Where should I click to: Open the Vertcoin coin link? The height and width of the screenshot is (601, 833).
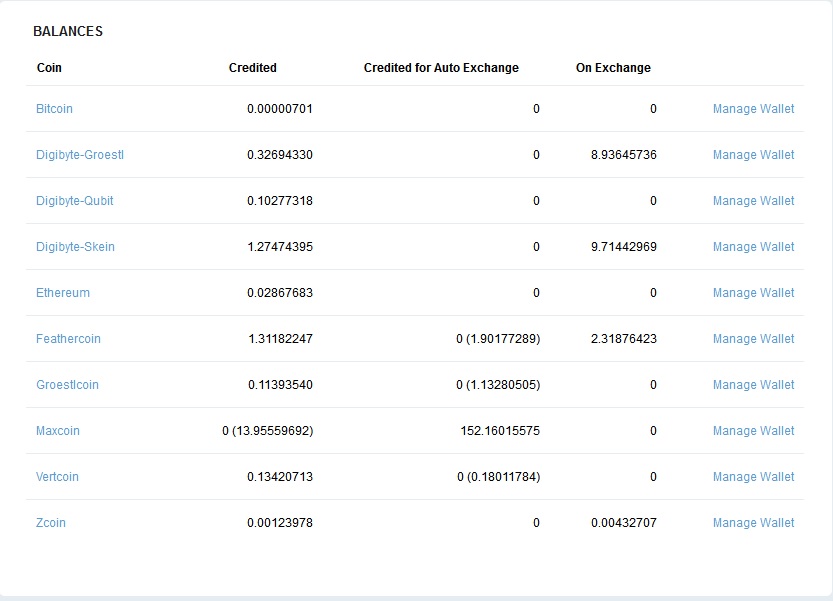click(57, 477)
